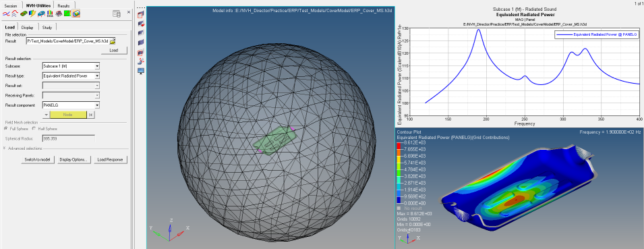Click the bar-chart contribution utility icon
The image size is (644, 249).
pyautogui.click(x=50, y=13)
